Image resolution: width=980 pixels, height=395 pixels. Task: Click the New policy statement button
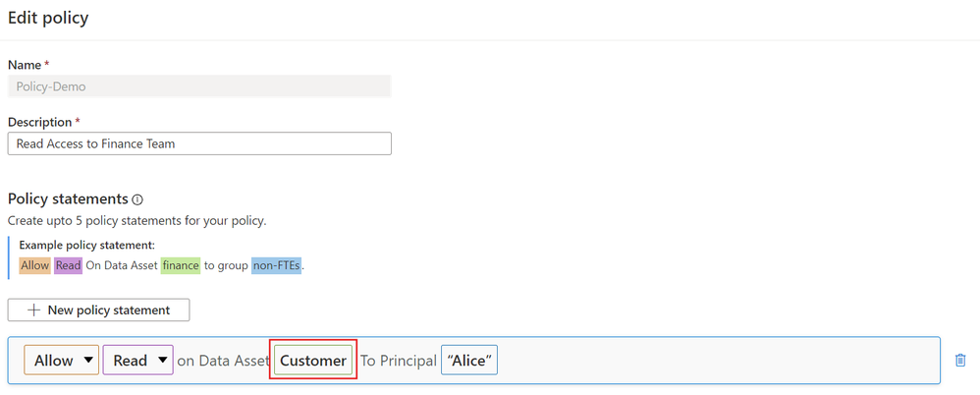(x=98, y=310)
